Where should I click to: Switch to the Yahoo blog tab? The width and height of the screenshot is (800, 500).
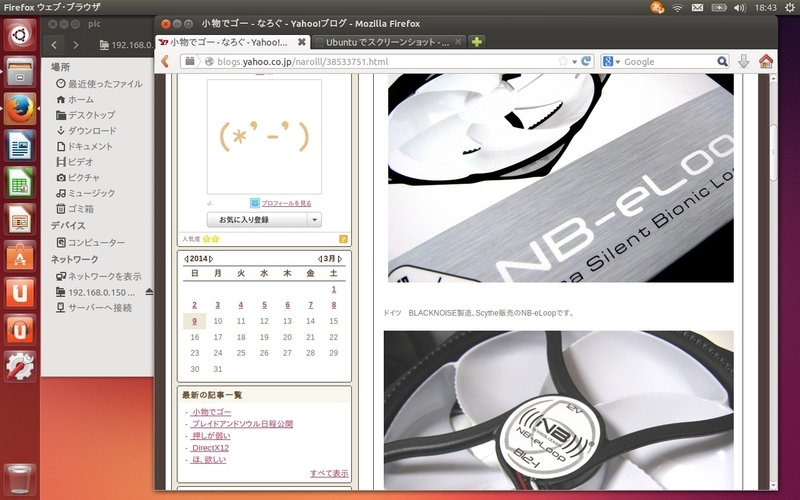(232, 42)
